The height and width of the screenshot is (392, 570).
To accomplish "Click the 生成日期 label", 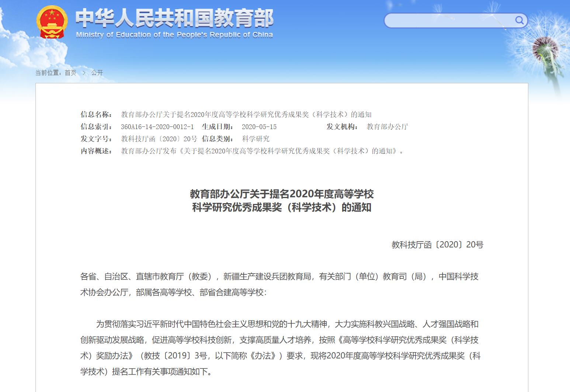I will [x=218, y=127].
